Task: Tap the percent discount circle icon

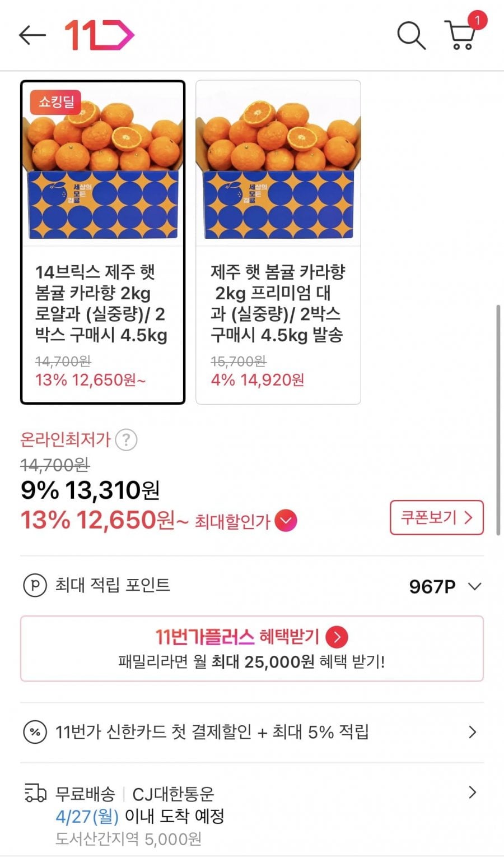Action: click(35, 732)
